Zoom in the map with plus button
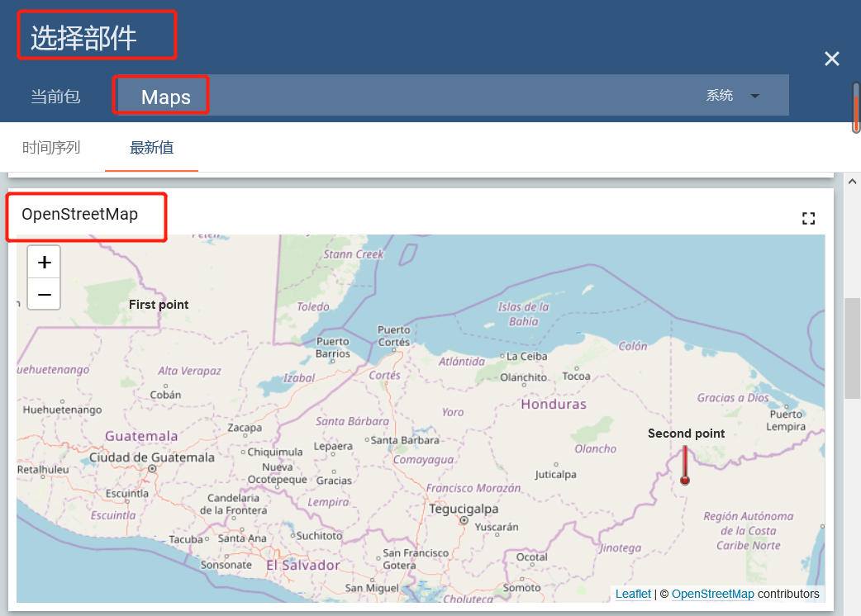861x616 pixels. (44, 263)
